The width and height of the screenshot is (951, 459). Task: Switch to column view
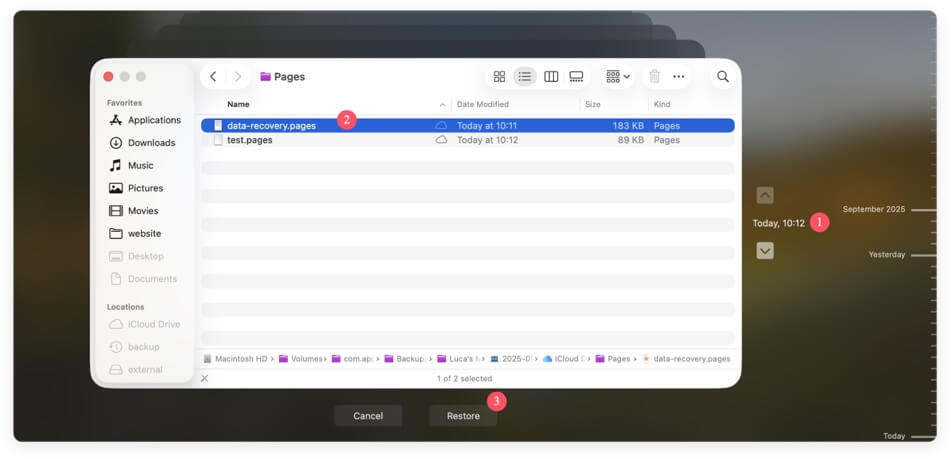click(551, 76)
